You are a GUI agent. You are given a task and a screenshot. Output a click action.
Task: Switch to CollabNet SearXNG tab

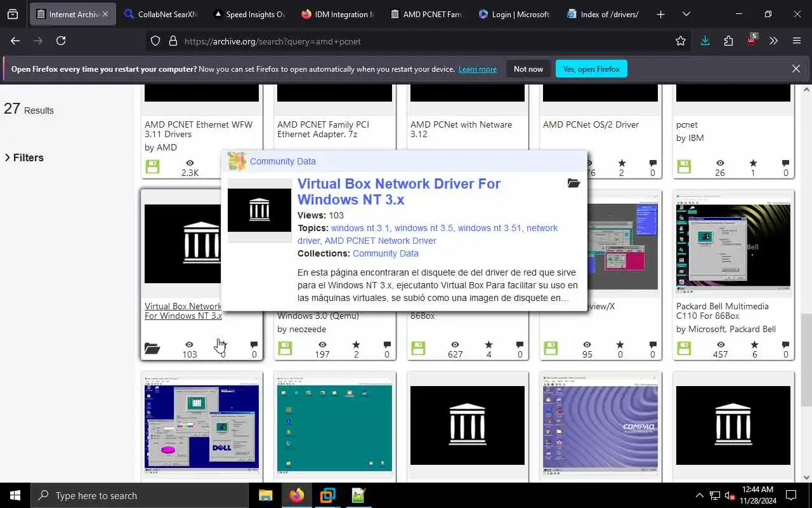(161, 14)
